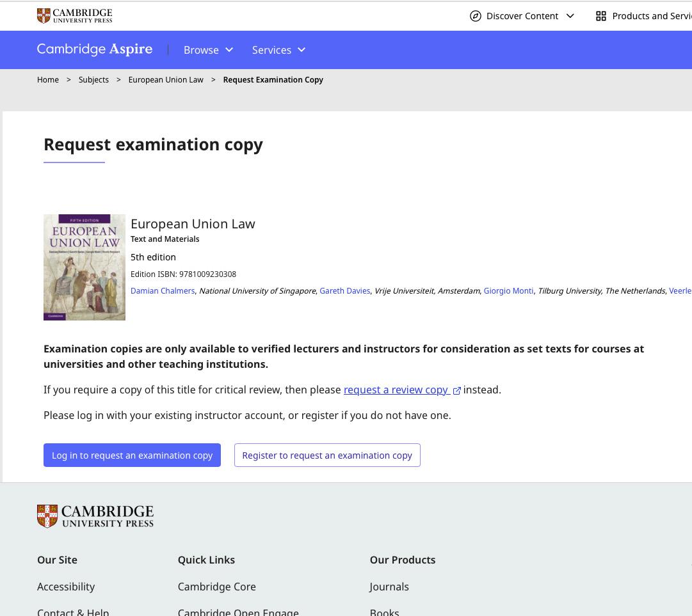
Task: Open the Services menu
Action: pos(278,50)
